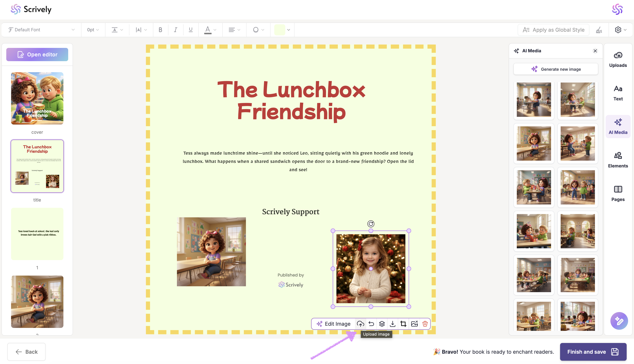This screenshot has height=364, width=634.
Task: Click the upload image cloud icon
Action: (x=360, y=324)
